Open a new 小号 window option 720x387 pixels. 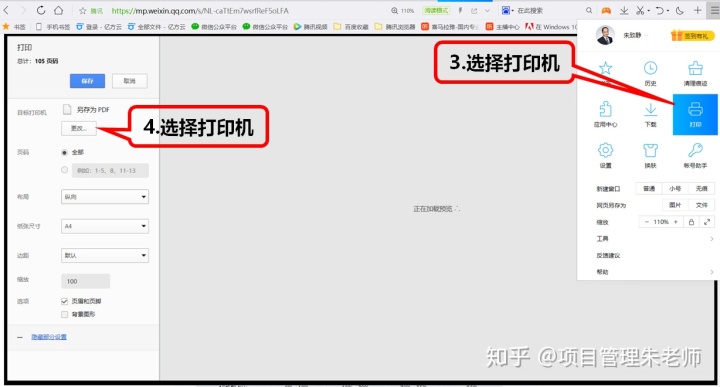[675, 189]
